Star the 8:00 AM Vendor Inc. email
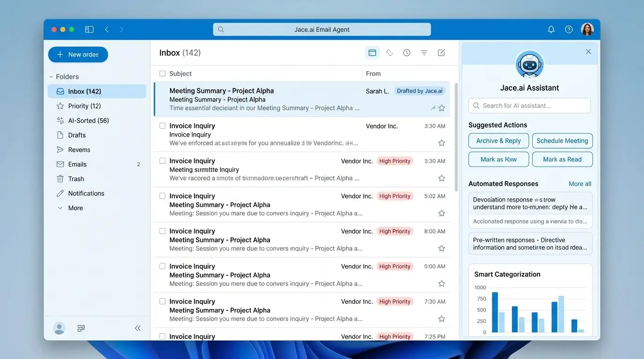 click(441, 248)
